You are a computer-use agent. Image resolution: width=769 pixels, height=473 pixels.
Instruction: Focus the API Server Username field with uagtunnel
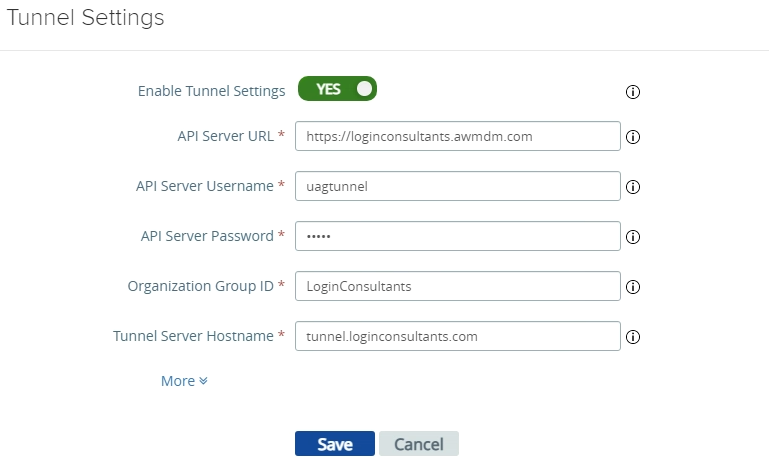[x=458, y=186]
